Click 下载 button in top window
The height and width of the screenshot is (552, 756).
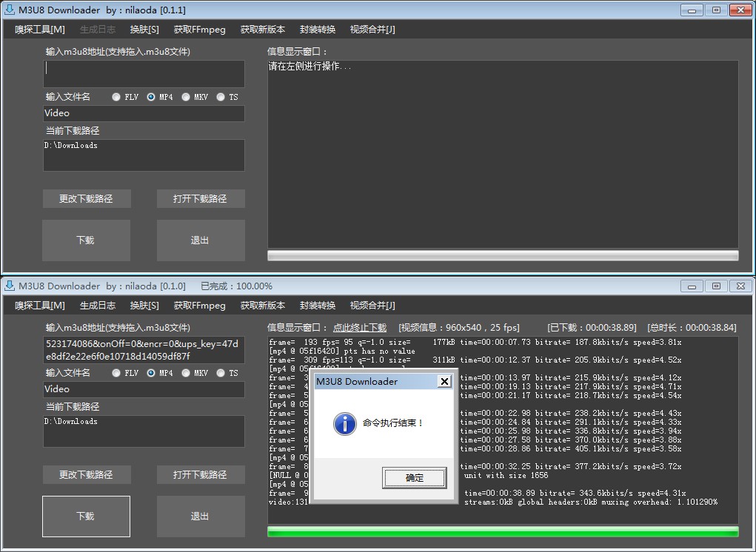pyautogui.click(x=86, y=240)
